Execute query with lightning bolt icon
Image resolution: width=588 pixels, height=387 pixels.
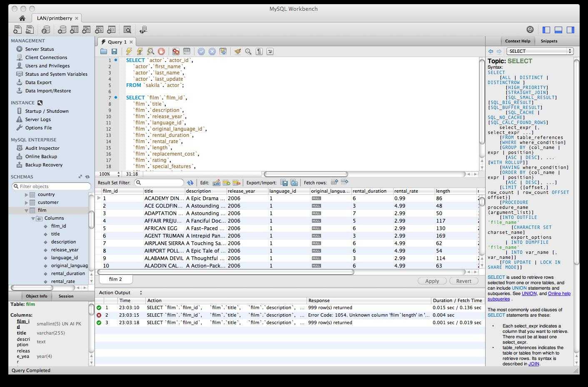[x=129, y=51]
